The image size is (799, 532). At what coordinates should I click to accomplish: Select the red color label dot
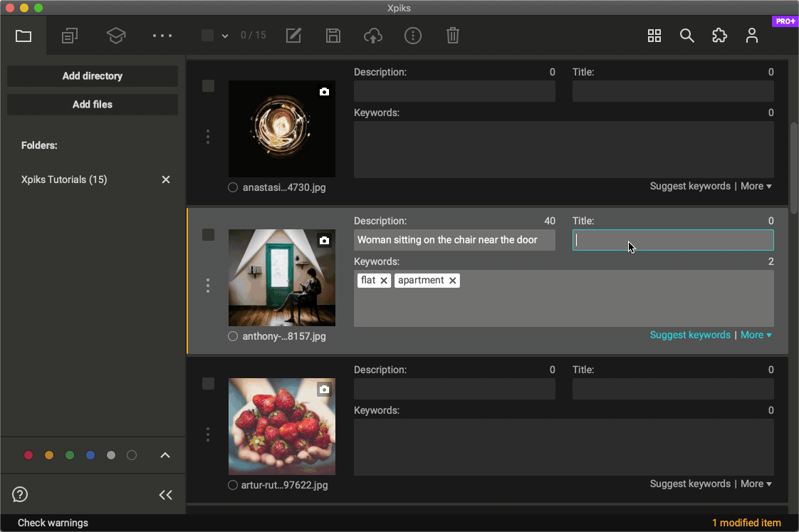pyautogui.click(x=28, y=455)
